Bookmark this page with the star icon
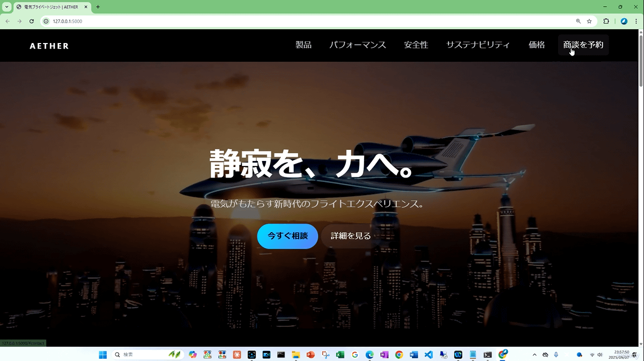 (589, 21)
